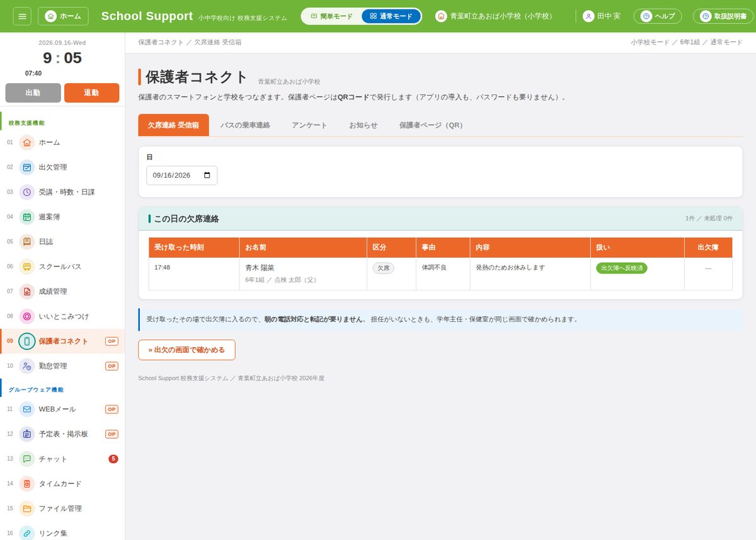The image size is (756, 540).
Task: Click the ホーム button in the header
Action: click(63, 16)
